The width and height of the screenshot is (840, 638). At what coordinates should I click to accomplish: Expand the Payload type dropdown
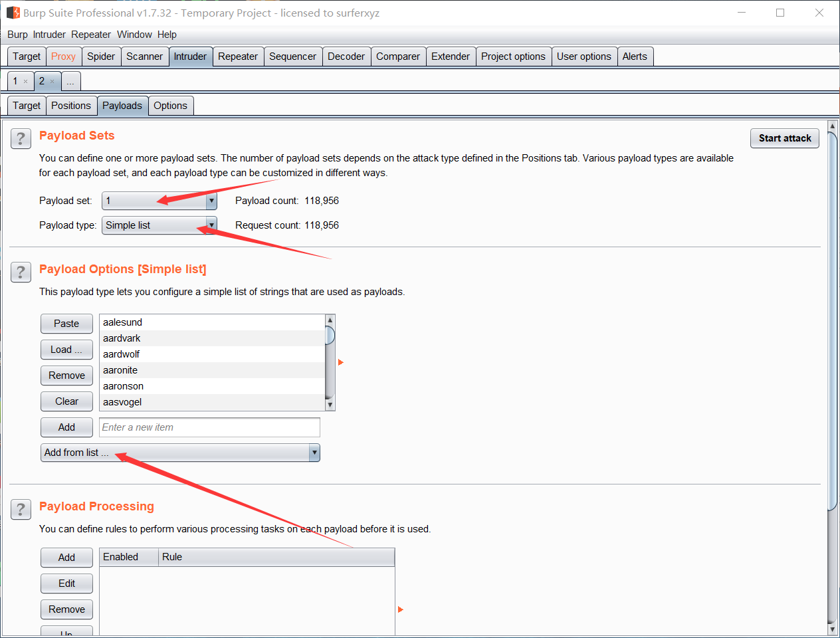(211, 225)
